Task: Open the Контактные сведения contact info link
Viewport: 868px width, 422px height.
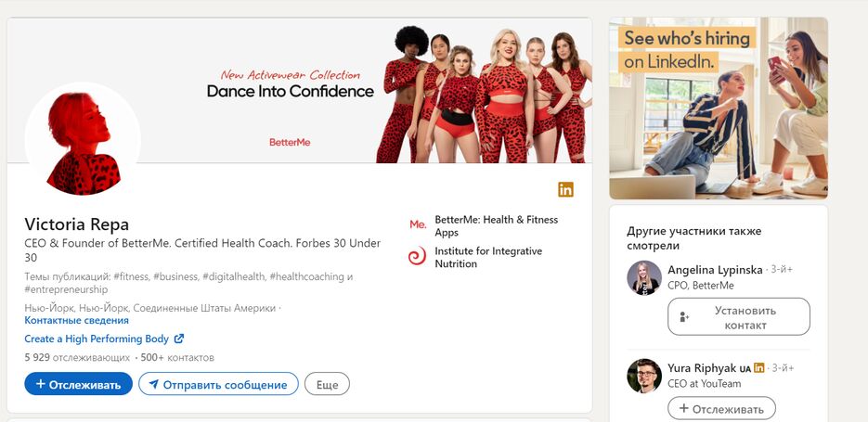Action: [x=76, y=320]
